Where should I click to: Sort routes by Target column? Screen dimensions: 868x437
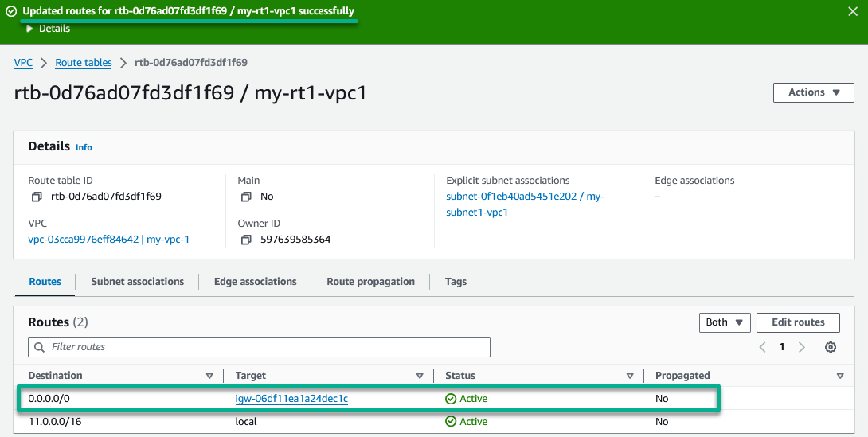[420, 376]
